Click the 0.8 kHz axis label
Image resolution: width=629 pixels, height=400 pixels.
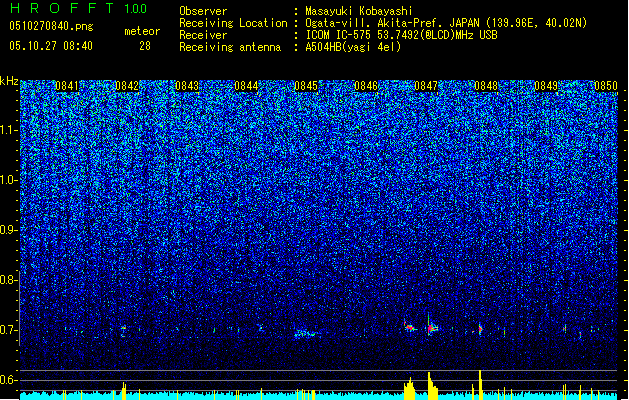point(9,280)
